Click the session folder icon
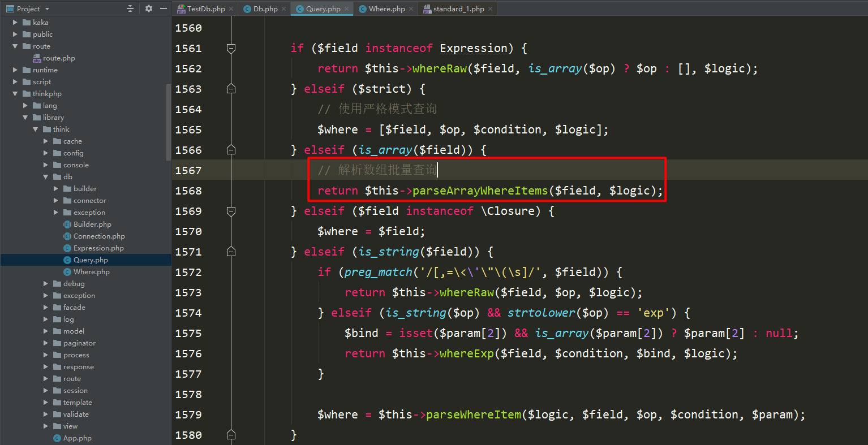Viewport: 868px width, 445px height. pyautogui.click(x=57, y=391)
